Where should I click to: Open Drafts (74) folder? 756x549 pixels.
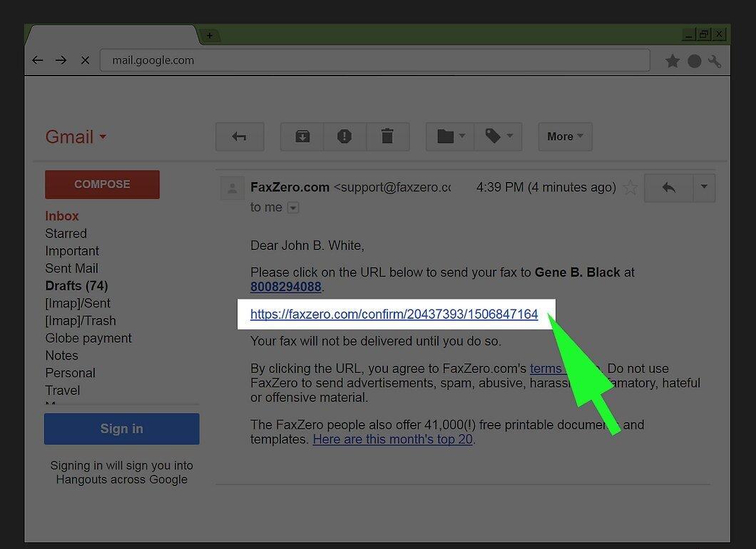76,286
